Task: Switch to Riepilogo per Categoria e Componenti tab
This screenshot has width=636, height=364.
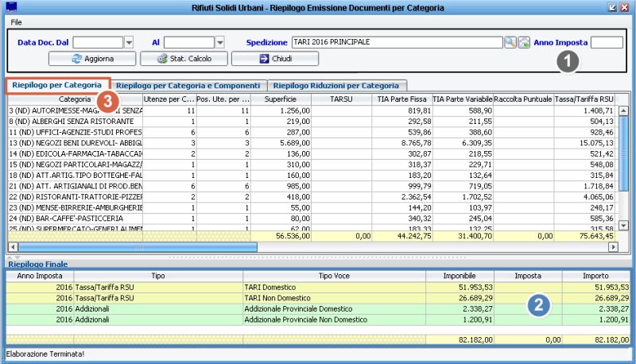Action: click(x=188, y=85)
